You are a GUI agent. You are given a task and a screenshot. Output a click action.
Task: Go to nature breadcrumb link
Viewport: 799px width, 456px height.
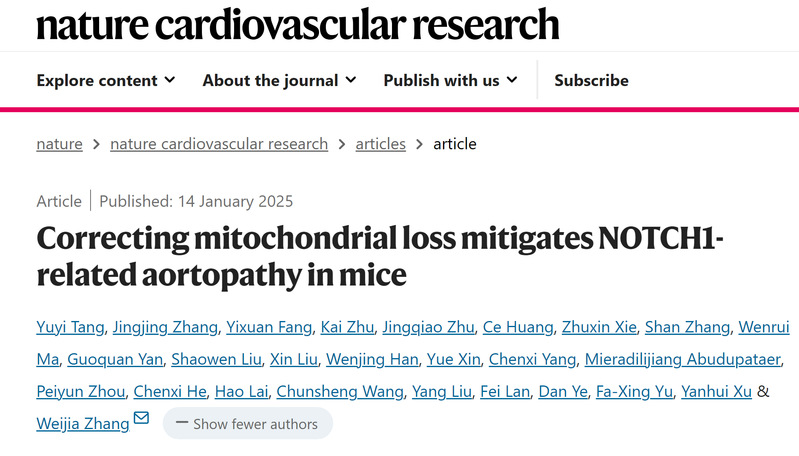tap(59, 143)
